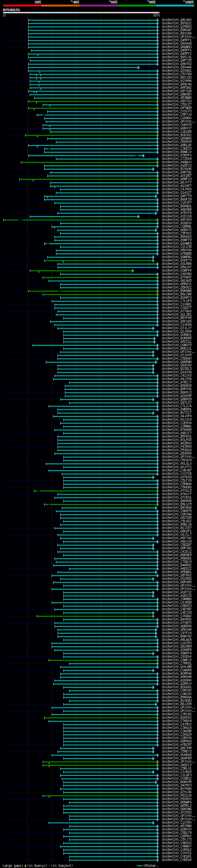Select hit label UniRef100_A7SXL5
Viewport: 197px width, 868px height.
click(x=177, y=491)
